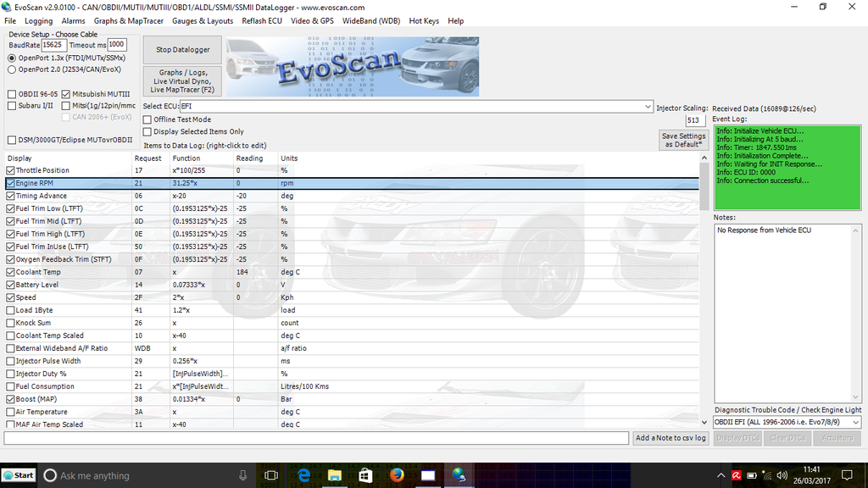868x488 pixels.
Task: Uncheck the Boost (MAP) item
Action: pyautogui.click(x=10, y=400)
